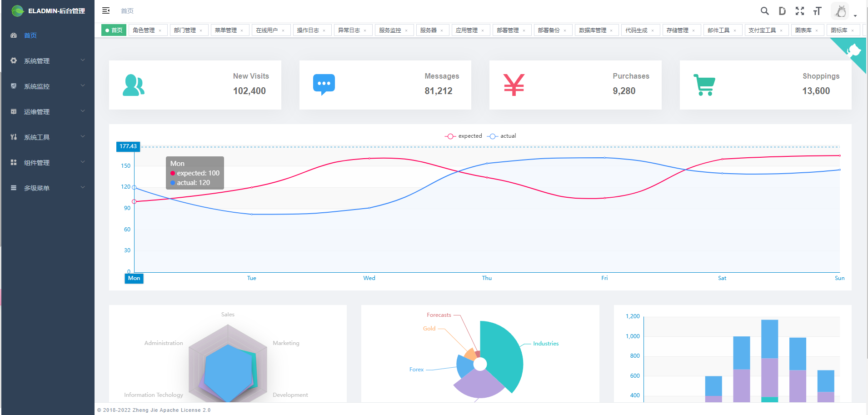Image resolution: width=868 pixels, height=415 pixels.
Task: Click the Messages chat bubble icon
Action: pos(324,85)
